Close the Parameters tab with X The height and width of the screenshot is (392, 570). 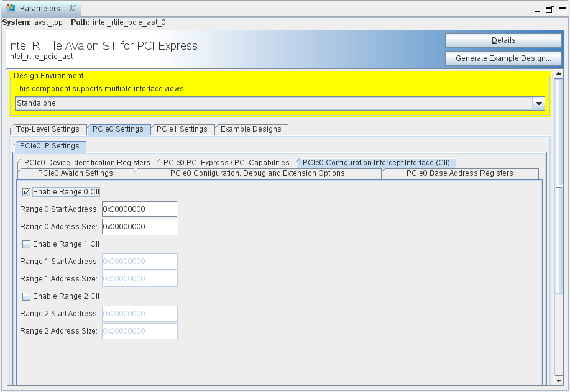[x=73, y=8]
